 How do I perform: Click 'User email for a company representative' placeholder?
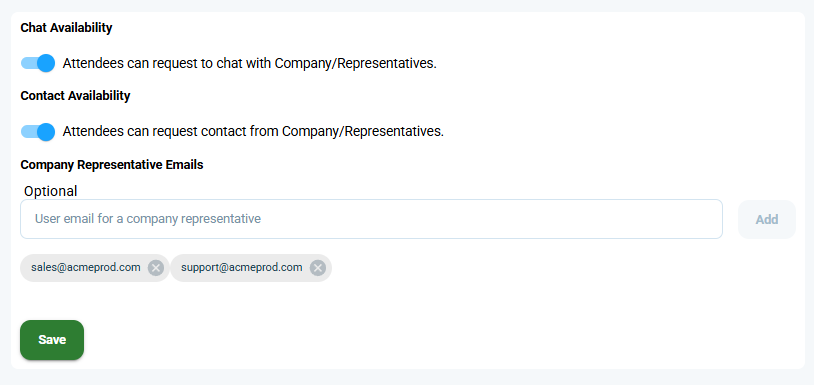click(147, 219)
